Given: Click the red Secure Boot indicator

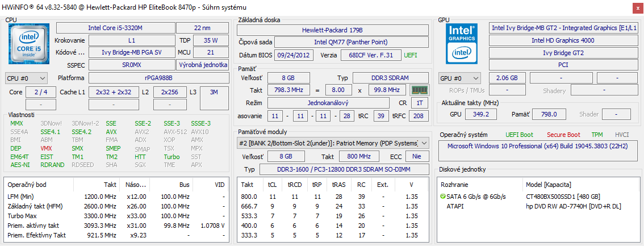Looking at the screenshot, I should click(x=563, y=135).
